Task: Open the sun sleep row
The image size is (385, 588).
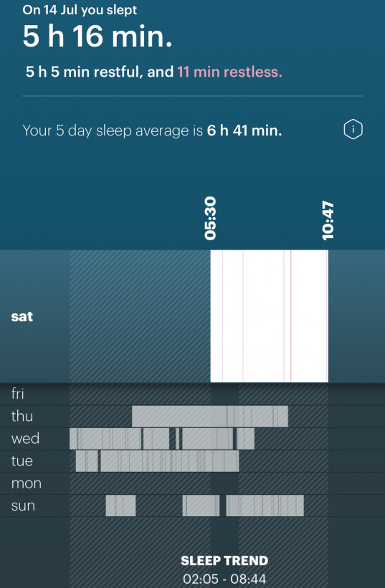Action: tap(192, 506)
